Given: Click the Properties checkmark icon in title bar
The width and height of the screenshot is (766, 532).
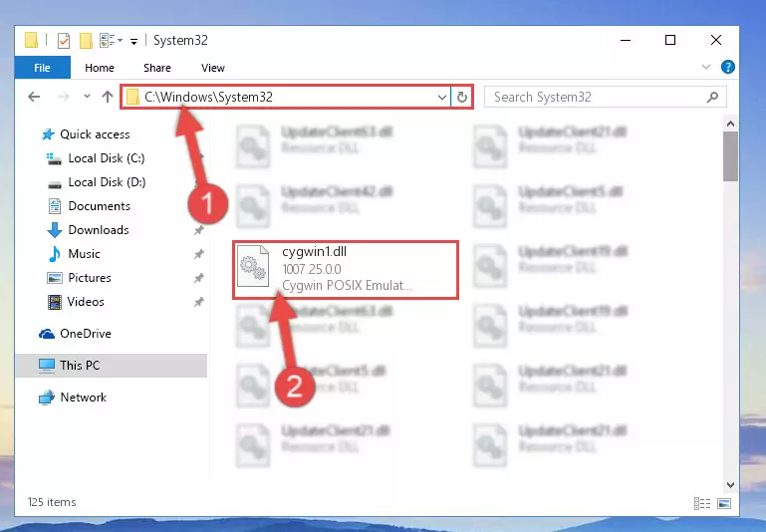Looking at the screenshot, I should tap(64, 41).
